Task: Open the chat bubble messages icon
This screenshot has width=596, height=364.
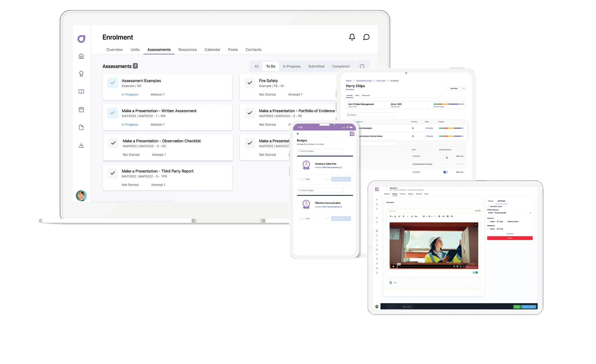Action: [x=366, y=37]
